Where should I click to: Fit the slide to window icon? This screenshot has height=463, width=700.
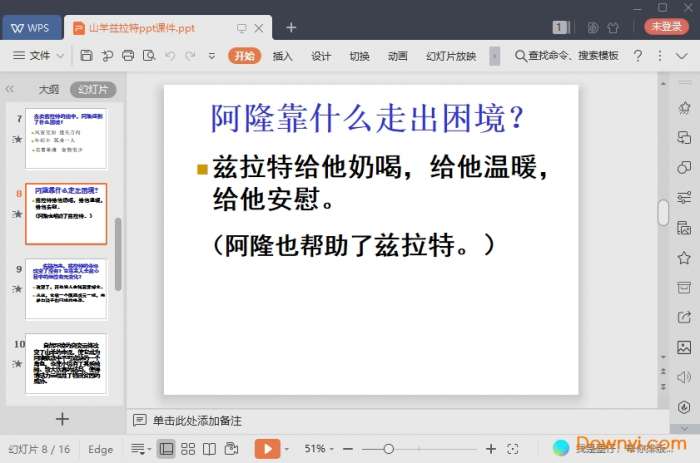[x=513, y=449]
